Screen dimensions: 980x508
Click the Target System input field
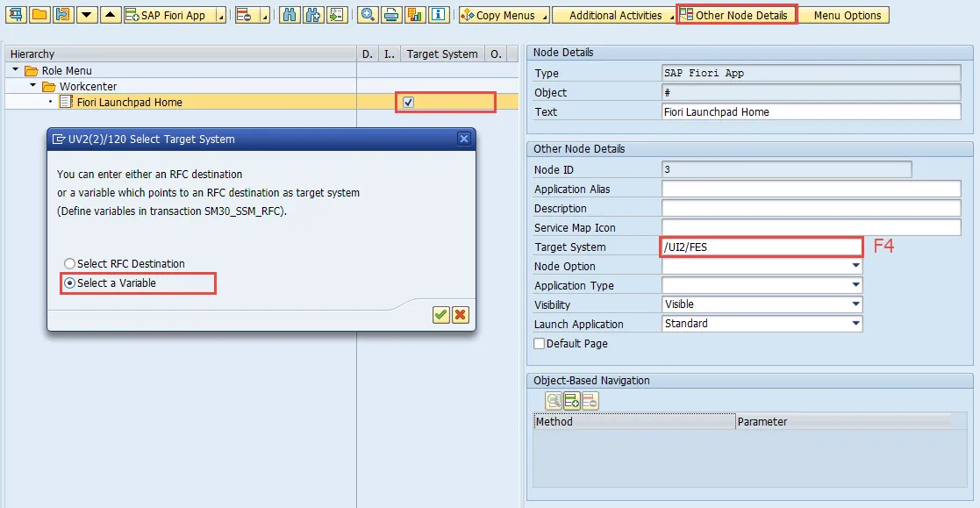(761, 247)
